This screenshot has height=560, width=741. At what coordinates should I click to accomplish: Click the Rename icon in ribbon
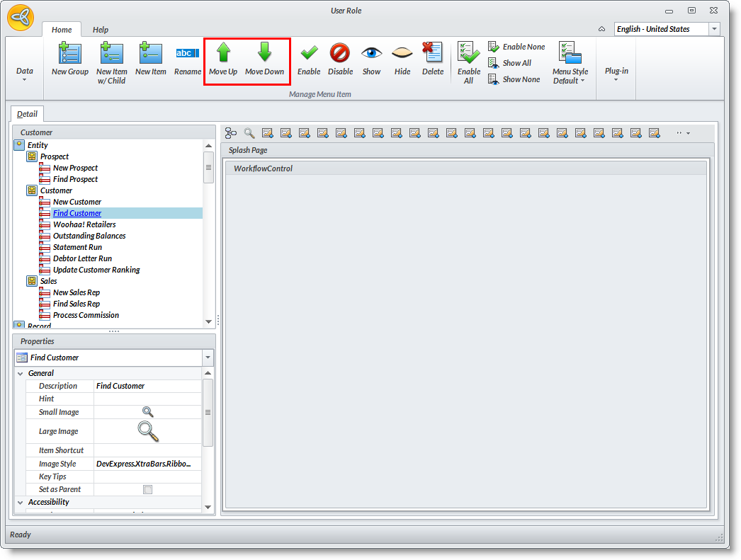[x=188, y=54]
